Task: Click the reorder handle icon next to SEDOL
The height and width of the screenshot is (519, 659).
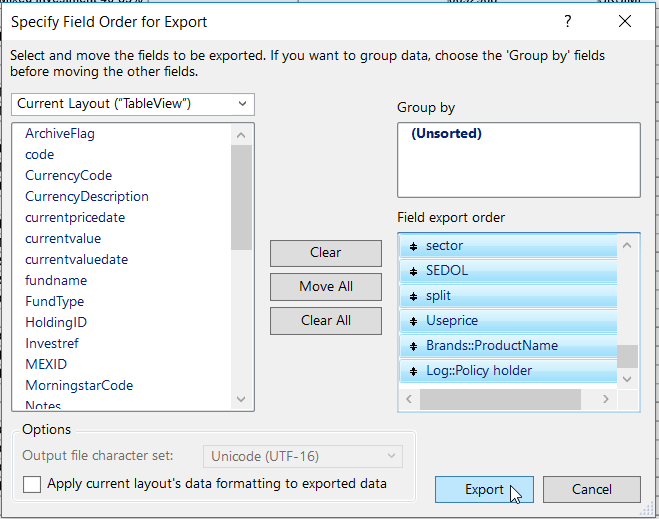Action: click(413, 271)
